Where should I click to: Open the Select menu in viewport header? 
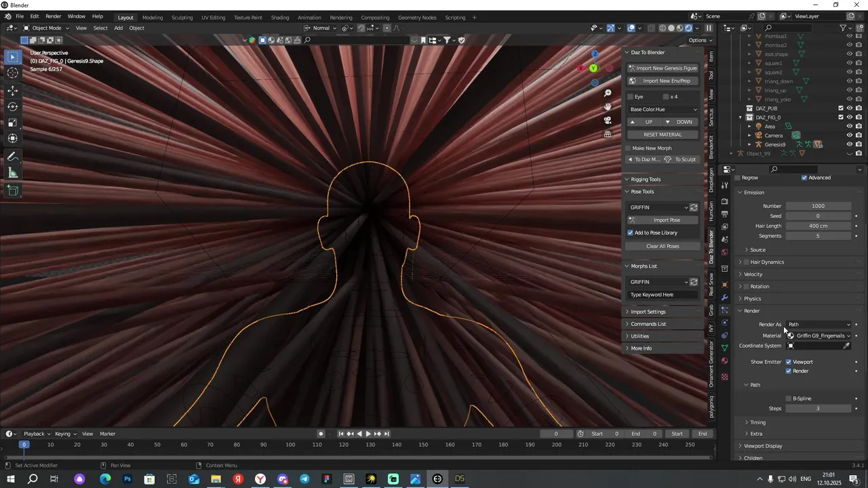(x=100, y=28)
